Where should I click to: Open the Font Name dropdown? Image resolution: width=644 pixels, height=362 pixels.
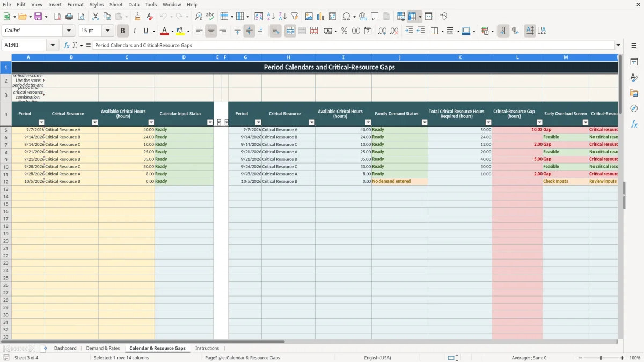69,31
